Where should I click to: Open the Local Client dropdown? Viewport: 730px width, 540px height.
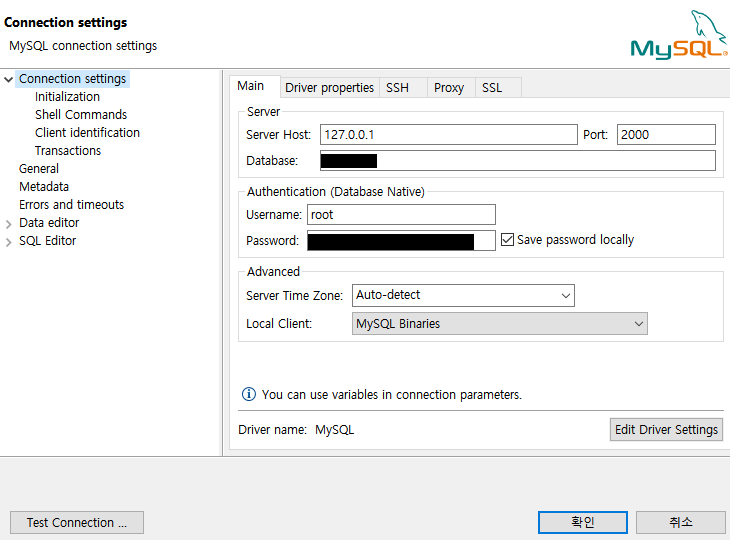click(x=500, y=324)
